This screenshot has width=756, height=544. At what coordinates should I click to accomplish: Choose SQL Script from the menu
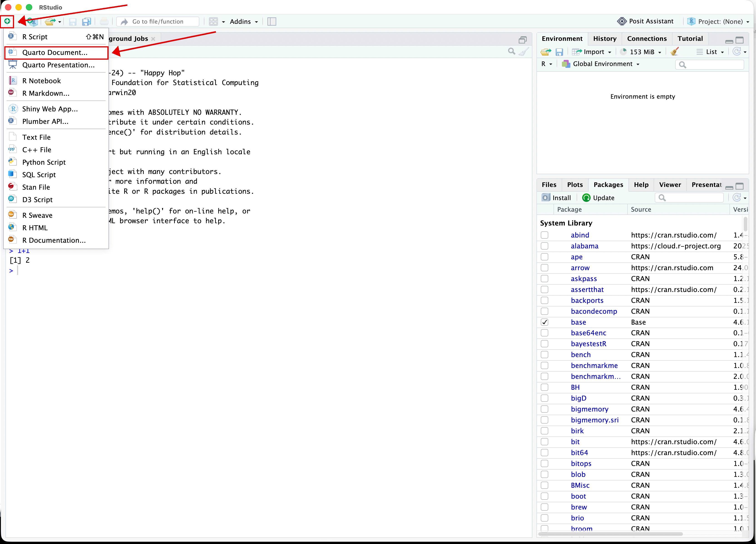click(56, 174)
